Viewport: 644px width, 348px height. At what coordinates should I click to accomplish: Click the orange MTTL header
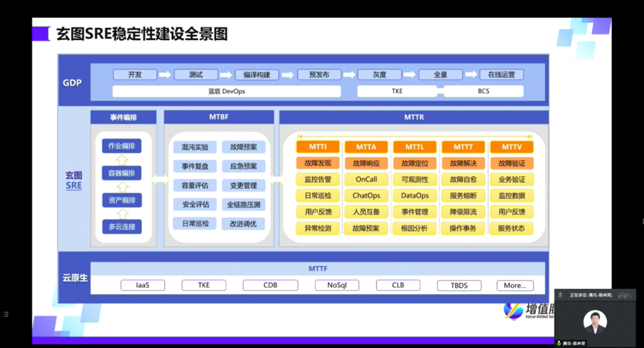click(415, 147)
